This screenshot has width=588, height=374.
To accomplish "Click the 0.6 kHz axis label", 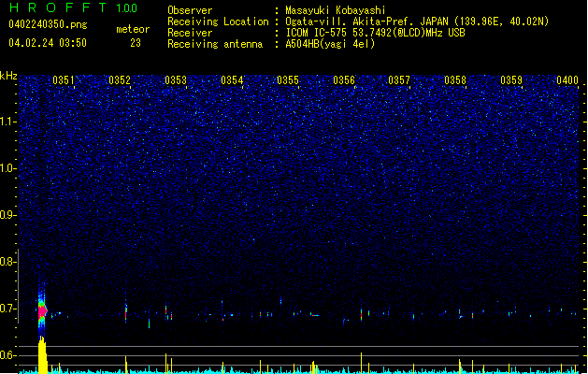I will pyautogui.click(x=7, y=355).
